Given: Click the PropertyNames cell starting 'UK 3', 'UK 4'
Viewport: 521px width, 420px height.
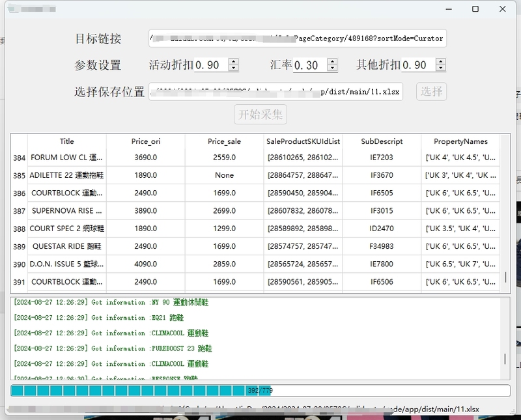Looking at the screenshot, I should [x=460, y=175].
